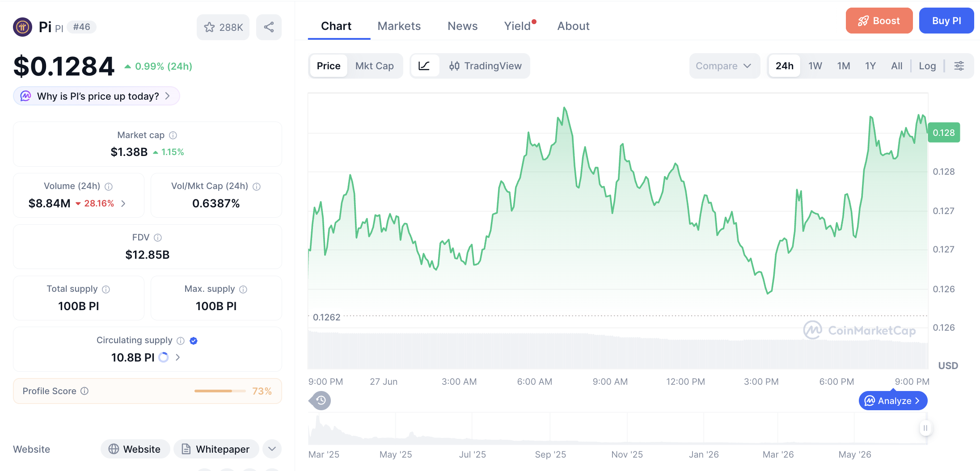980x471 pixels.
Task: Open the Markets tab
Action: [399, 26]
